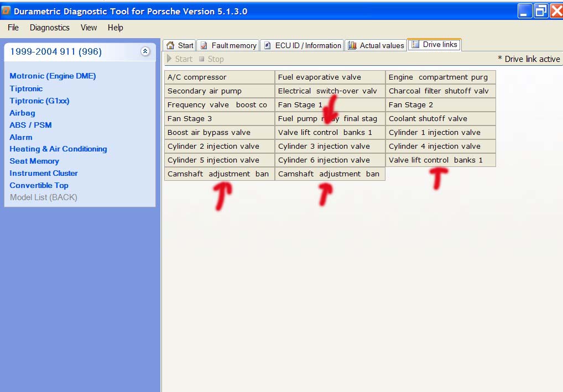The height and width of the screenshot is (392, 563).
Task: Select Cylinder 1 injection valve drive link
Action: pos(441,133)
